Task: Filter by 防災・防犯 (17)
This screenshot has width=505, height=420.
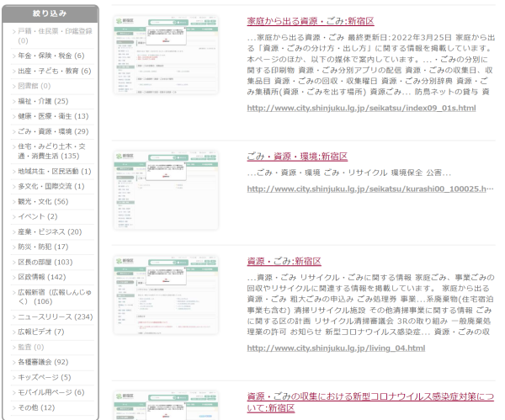Action: tap(43, 247)
